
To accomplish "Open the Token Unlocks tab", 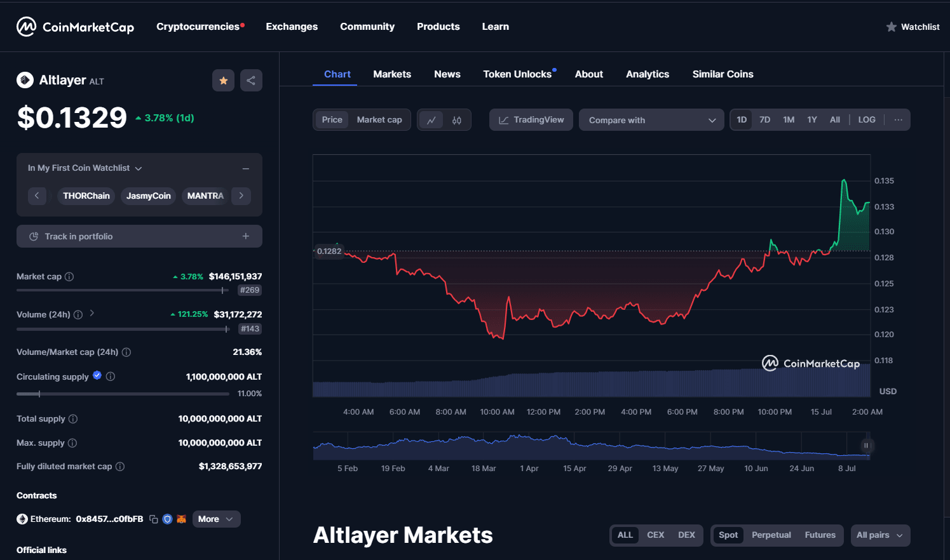I will click(517, 74).
